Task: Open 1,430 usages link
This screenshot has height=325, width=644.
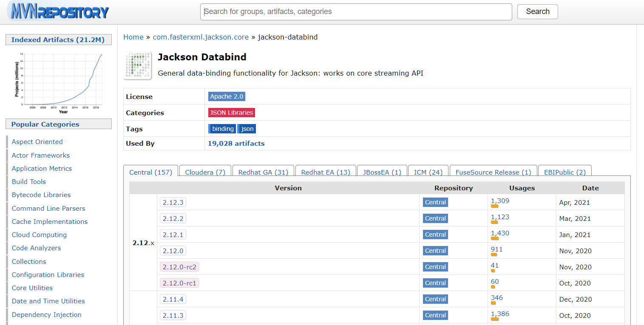Action: (500, 233)
